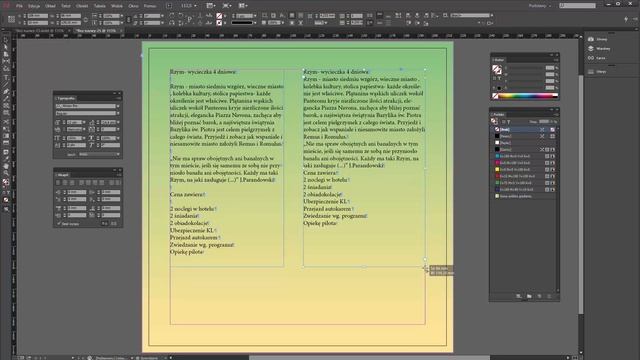Select the Selection tool in the toolbox

[6, 40]
